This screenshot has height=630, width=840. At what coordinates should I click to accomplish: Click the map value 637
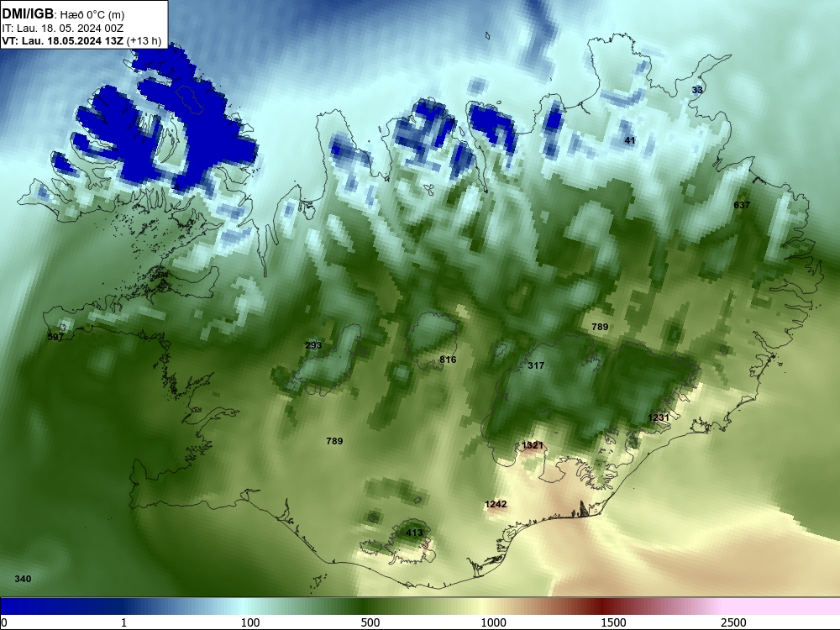coord(742,205)
